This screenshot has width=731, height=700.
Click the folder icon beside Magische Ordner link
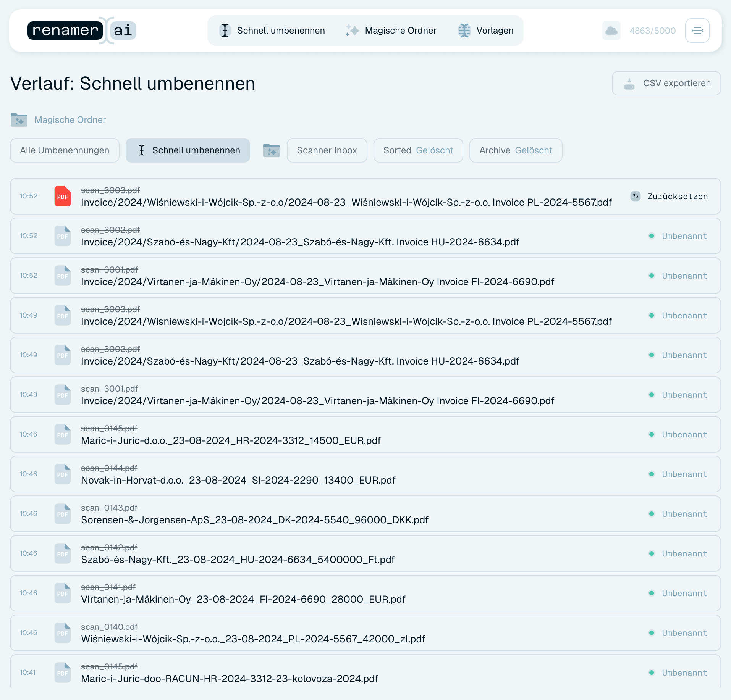(19, 120)
